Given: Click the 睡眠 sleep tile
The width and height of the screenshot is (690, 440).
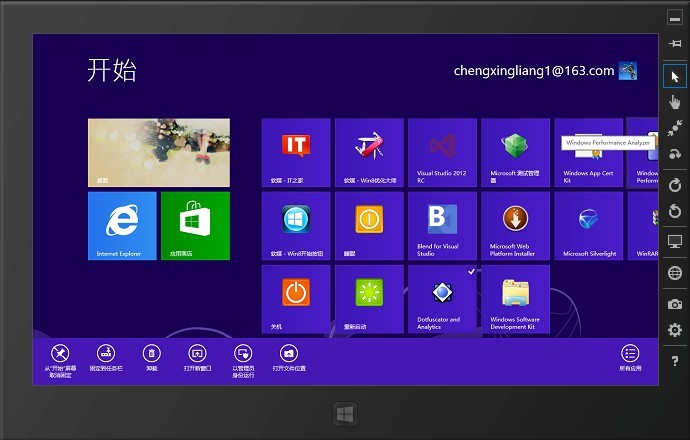Looking at the screenshot, I should [x=369, y=226].
